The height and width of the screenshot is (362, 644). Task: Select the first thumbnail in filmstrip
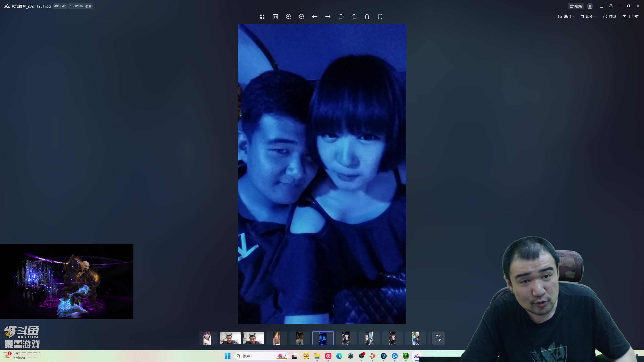click(x=207, y=338)
